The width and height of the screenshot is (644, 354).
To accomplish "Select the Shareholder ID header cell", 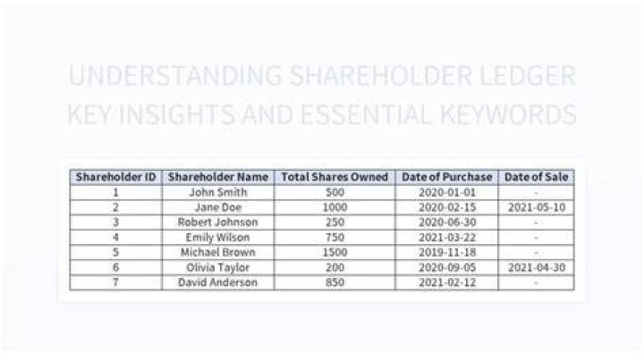I will (x=115, y=177).
